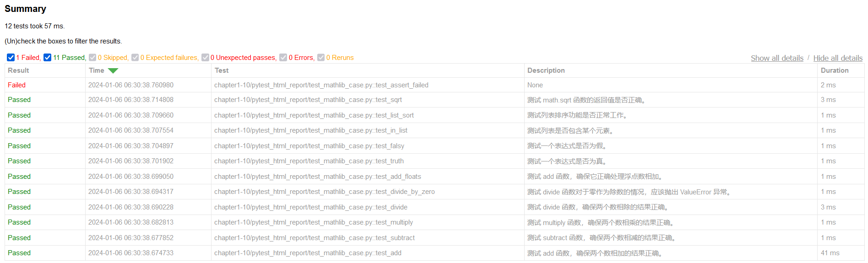868x263 pixels.
Task: Sort table by Duration column header
Action: point(834,70)
